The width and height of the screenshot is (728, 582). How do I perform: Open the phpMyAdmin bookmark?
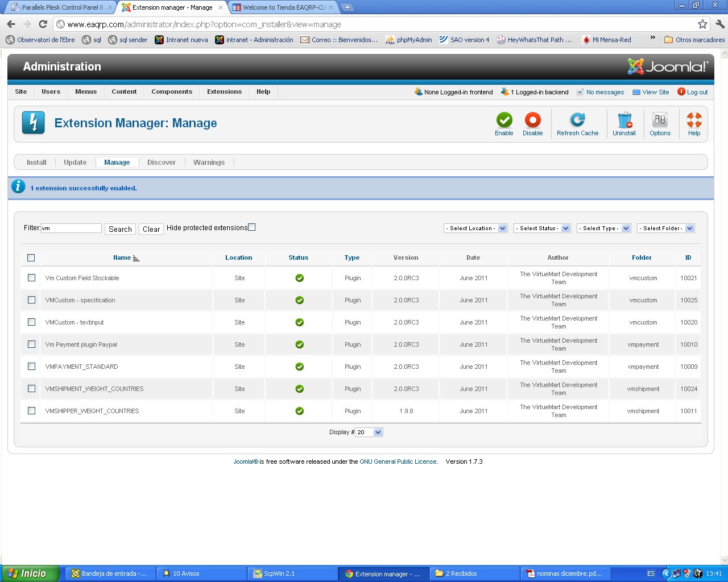tap(408, 40)
